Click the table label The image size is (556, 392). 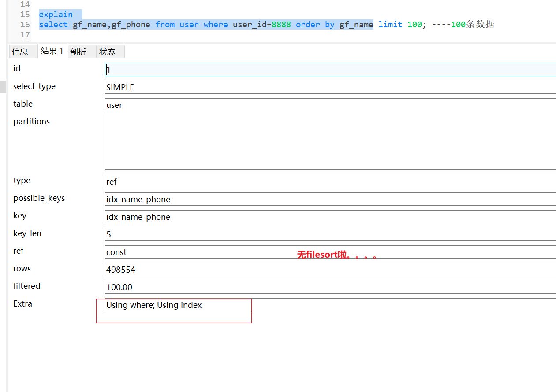click(23, 104)
